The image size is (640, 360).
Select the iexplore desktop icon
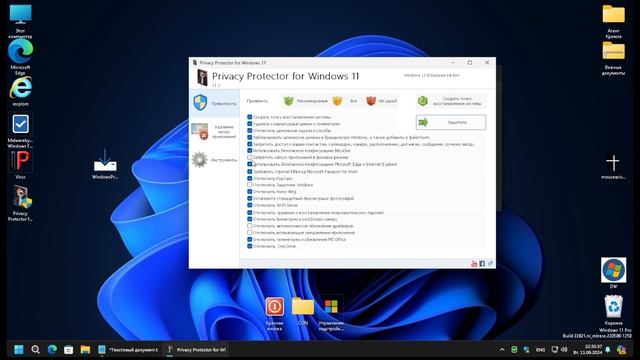pyautogui.click(x=20, y=92)
